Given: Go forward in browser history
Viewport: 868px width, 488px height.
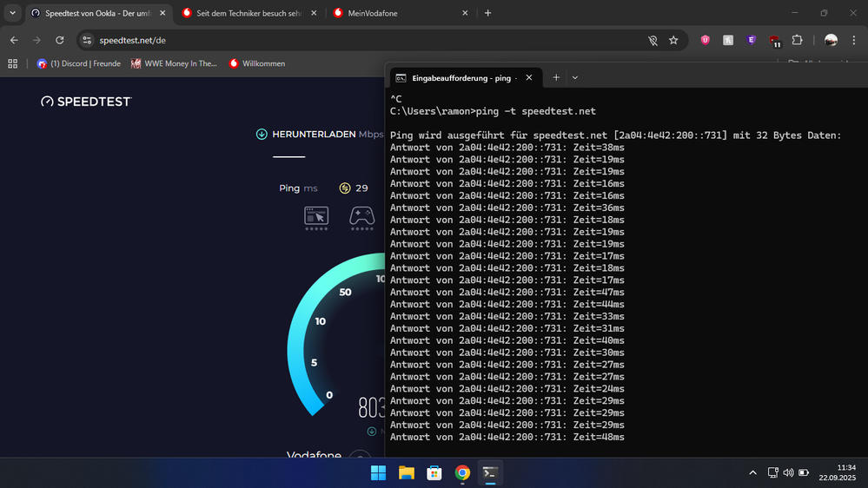Looking at the screenshot, I should click(x=36, y=40).
